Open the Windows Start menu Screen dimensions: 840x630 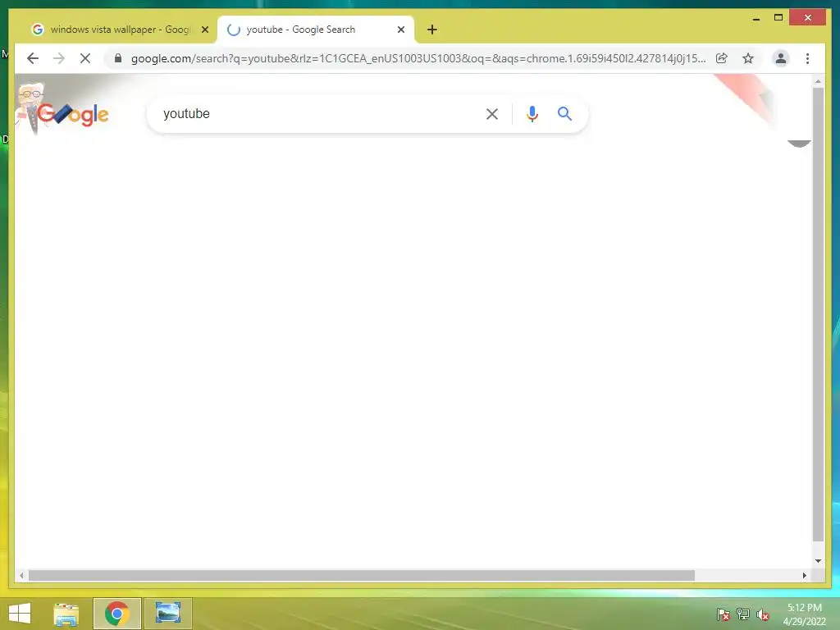[20, 614]
